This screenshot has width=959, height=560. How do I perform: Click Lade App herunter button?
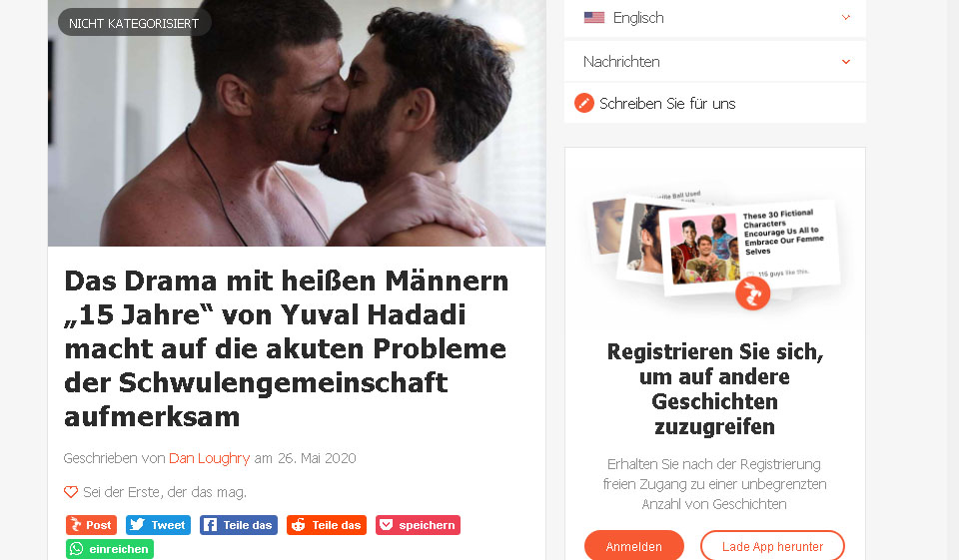pyautogui.click(x=772, y=546)
